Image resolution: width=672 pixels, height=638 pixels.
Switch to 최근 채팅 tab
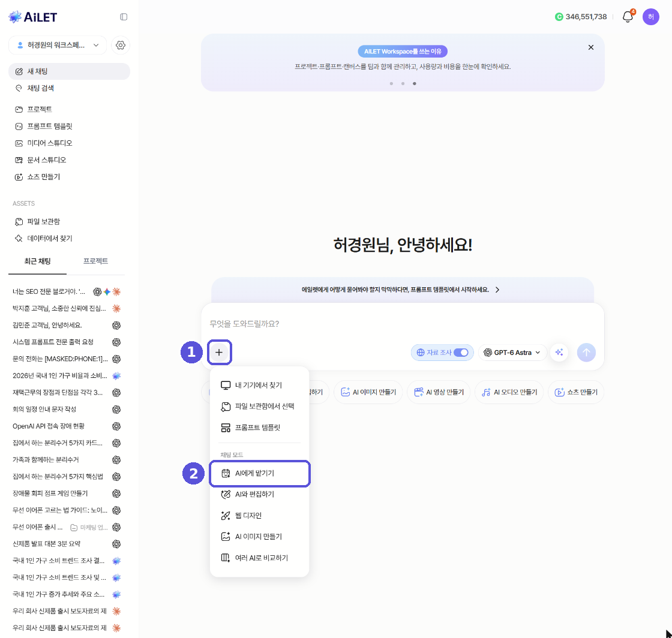(x=37, y=261)
